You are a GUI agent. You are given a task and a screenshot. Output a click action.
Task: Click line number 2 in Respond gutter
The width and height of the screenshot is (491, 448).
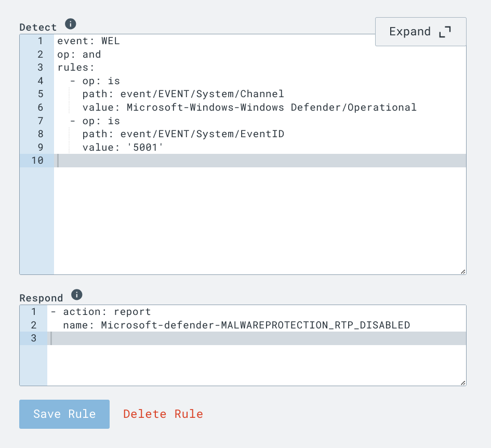[x=33, y=325]
